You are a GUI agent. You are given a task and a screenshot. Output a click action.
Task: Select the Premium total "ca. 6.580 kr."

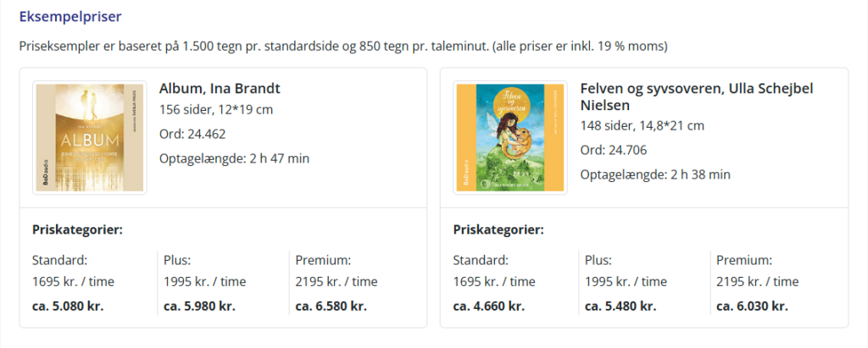tap(331, 306)
